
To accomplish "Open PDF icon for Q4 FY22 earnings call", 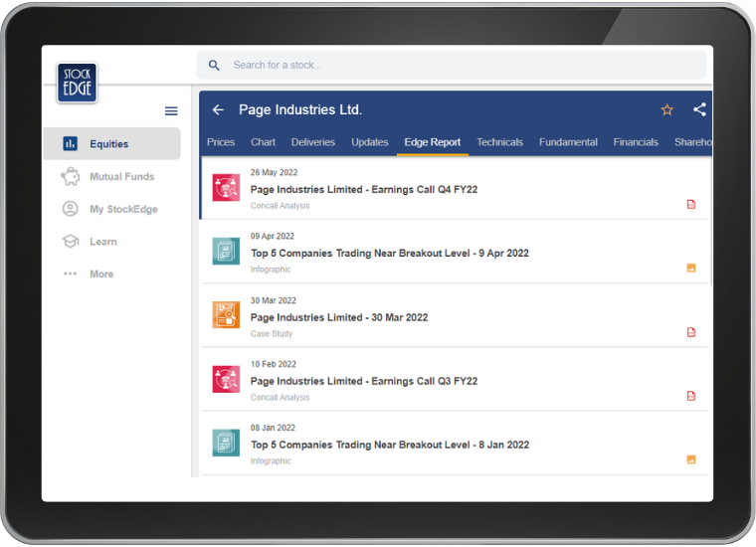I will click(691, 204).
